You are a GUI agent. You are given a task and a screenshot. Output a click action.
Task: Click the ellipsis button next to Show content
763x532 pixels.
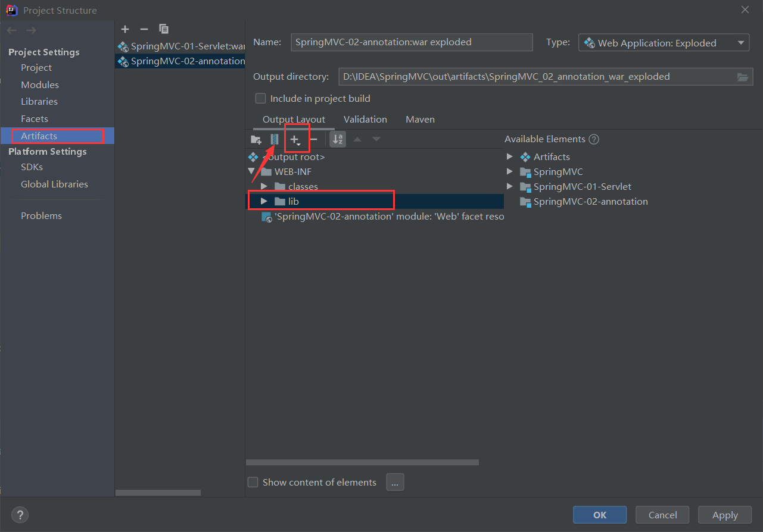[x=395, y=482]
